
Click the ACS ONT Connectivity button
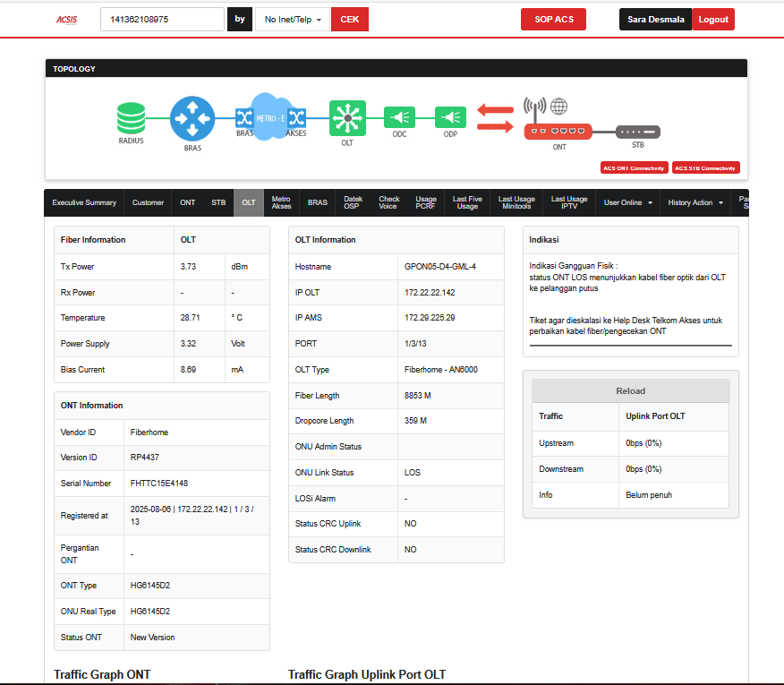click(x=634, y=168)
